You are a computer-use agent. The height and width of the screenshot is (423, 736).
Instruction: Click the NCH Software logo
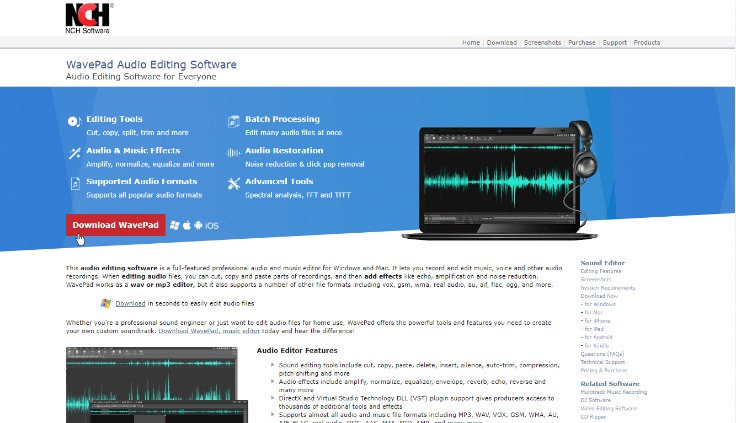pyautogui.click(x=89, y=16)
